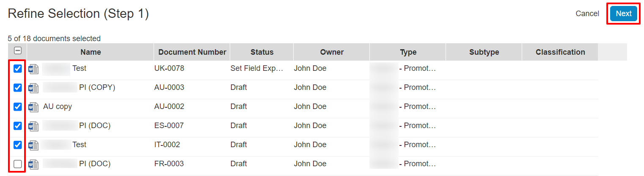The image size is (644, 176).
Task: Uncheck the ES-0007 document checkbox
Action: tap(18, 126)
